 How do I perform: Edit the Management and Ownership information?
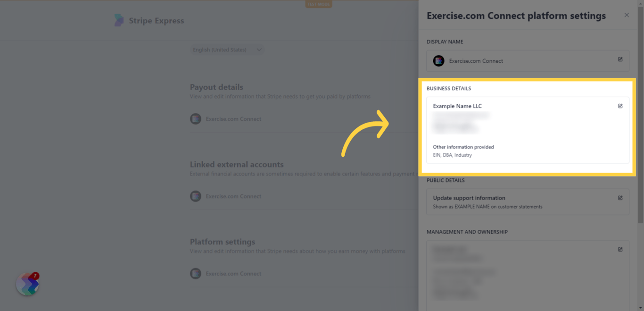[x=620, y=249]
